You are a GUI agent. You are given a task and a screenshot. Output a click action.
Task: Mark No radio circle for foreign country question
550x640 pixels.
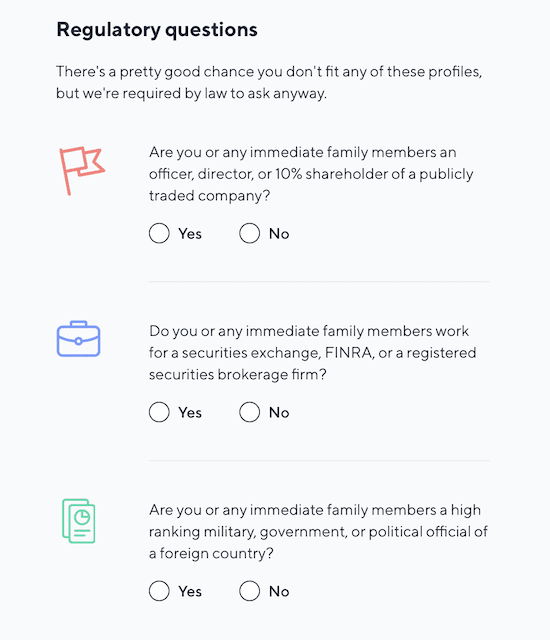pos(249,591)
